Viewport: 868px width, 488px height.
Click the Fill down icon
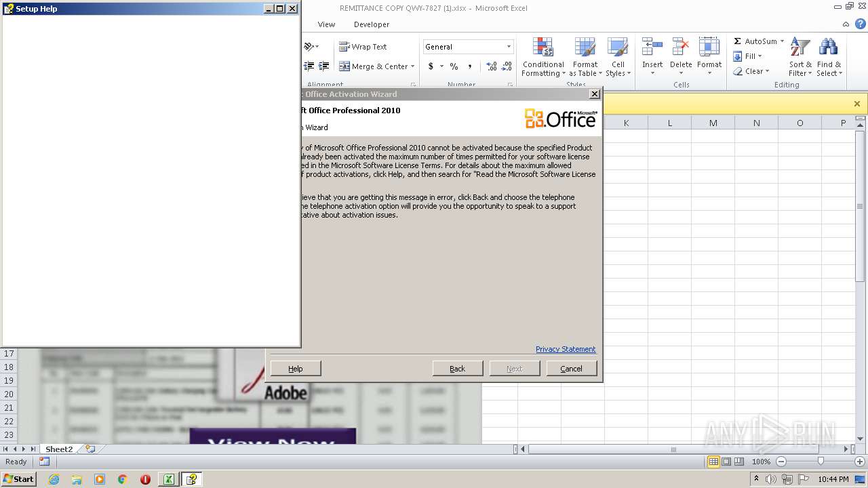[737, 56]
